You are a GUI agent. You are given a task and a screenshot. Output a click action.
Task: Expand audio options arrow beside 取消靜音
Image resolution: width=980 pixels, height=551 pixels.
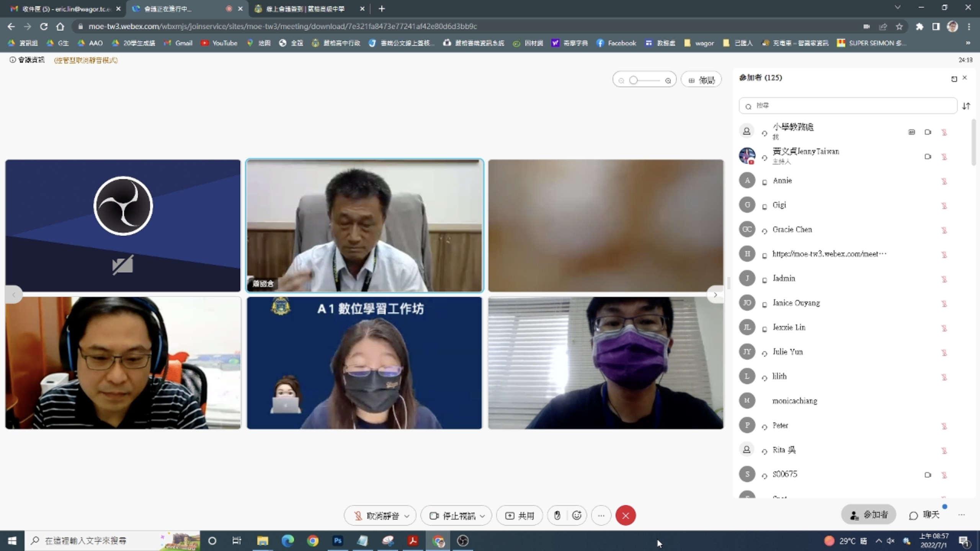(407, 516)
